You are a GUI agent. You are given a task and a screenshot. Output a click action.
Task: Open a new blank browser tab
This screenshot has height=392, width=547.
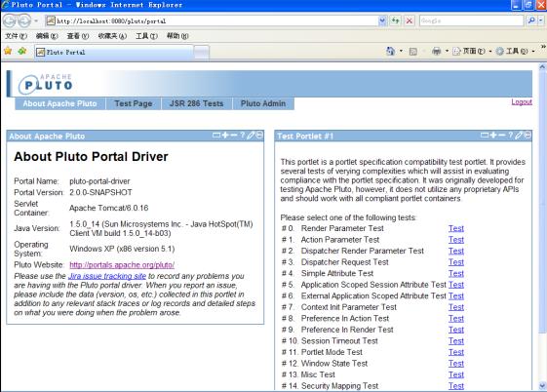pos(201,53)
